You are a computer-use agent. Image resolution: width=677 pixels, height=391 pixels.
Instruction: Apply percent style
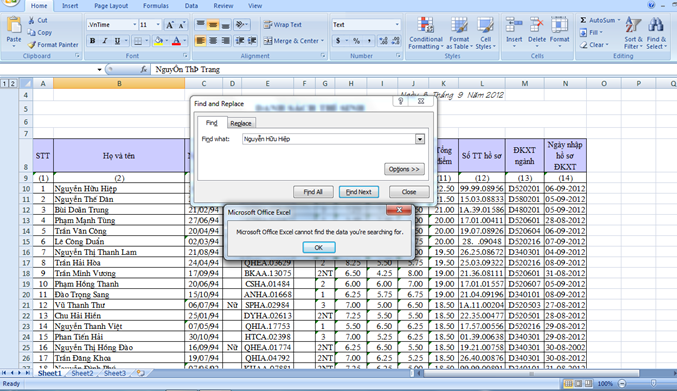coord(357,41)
